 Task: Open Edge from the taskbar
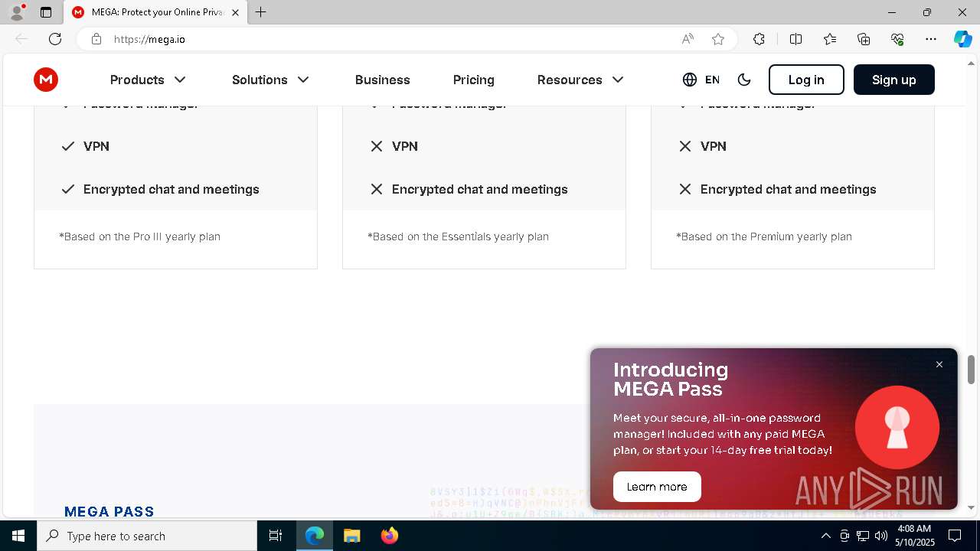(x=315, y=536)
